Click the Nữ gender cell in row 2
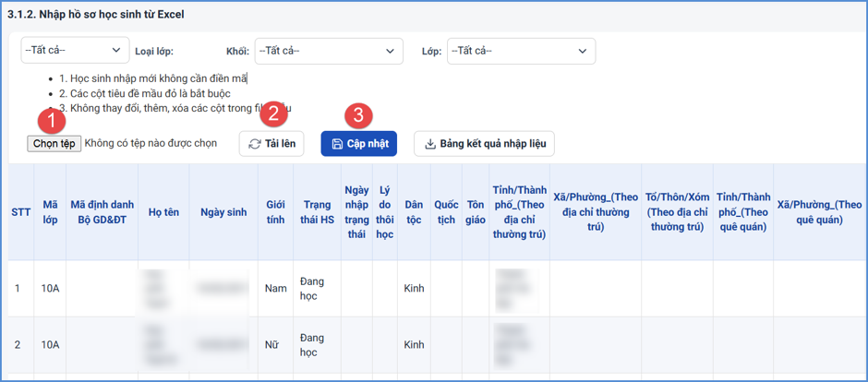 [x=276, y=344]
